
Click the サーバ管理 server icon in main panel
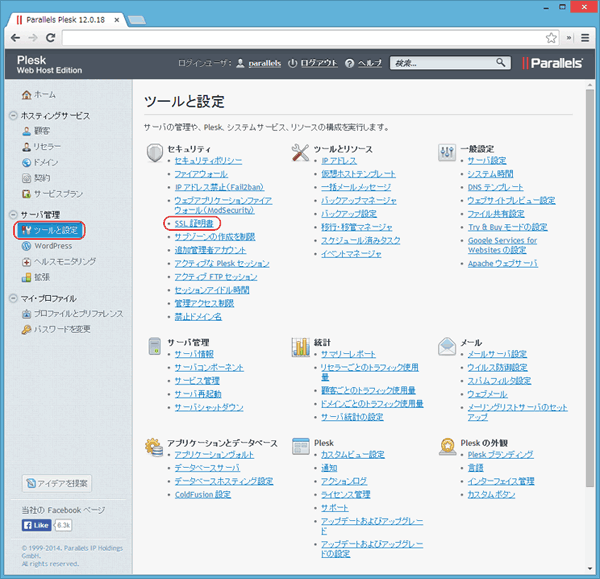(155, 346)
